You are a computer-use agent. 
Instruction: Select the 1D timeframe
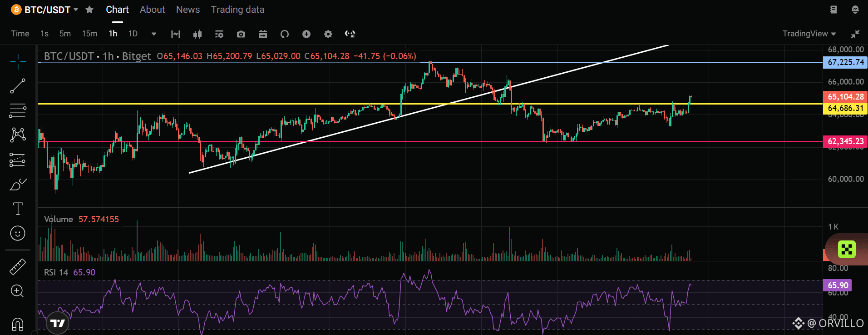tap(133, 34)
